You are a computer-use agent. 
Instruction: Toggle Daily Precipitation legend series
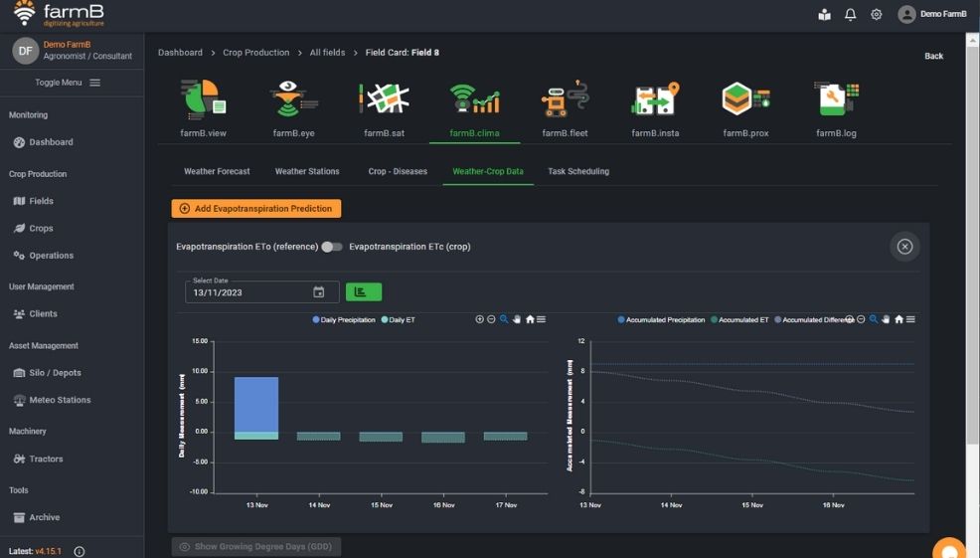point(344,319)
